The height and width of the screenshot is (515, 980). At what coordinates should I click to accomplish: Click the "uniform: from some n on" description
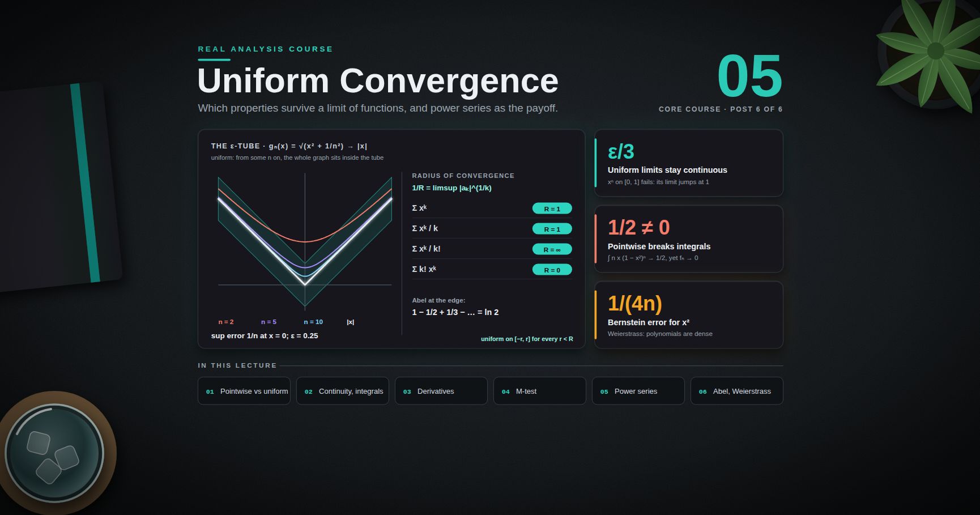pyautogui.click(x=297, y=158)
